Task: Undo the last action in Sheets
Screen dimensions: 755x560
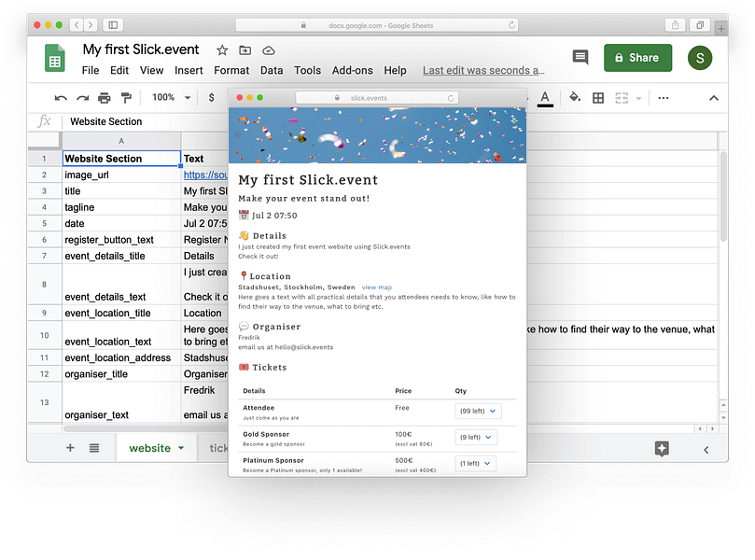Action: coord(61,98)
